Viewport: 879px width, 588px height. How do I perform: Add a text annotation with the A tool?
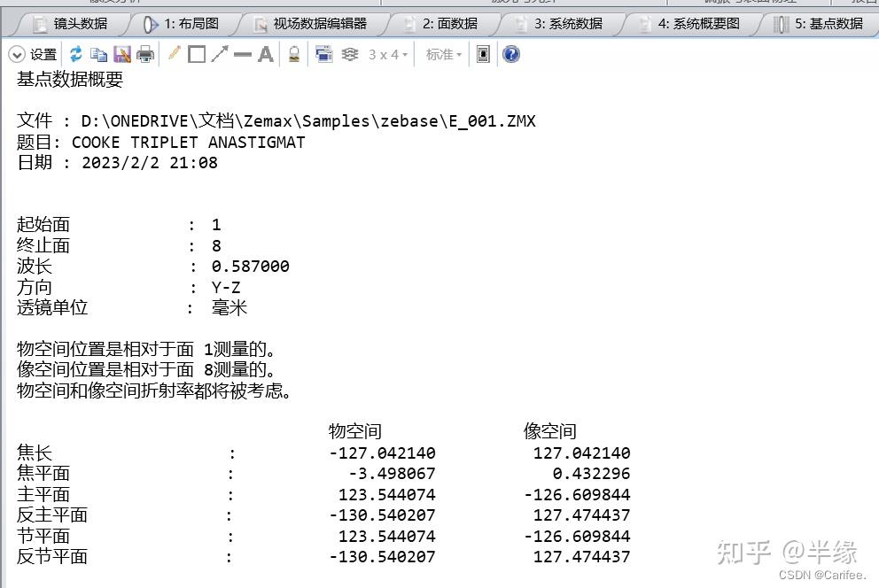pos(266,54)
